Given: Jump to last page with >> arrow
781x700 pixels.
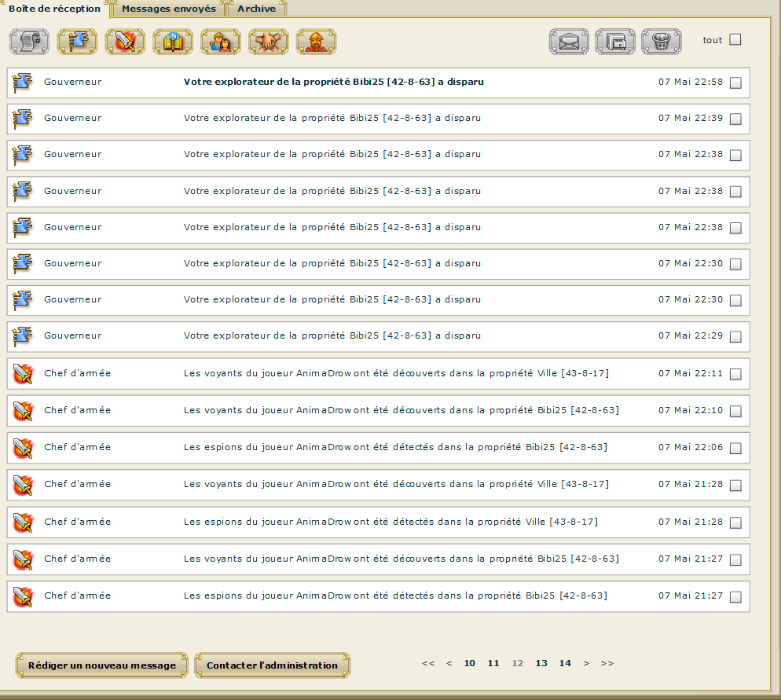Looking at the screenshot, I should [607, 663].
